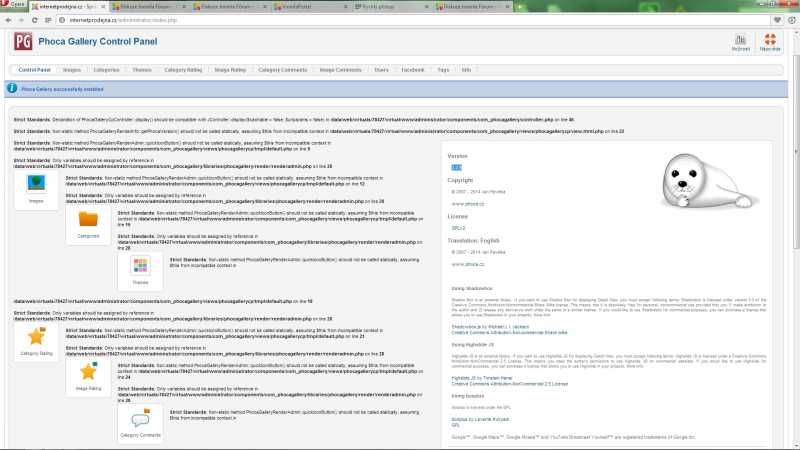Go to the Users tab

pos(381,70)
